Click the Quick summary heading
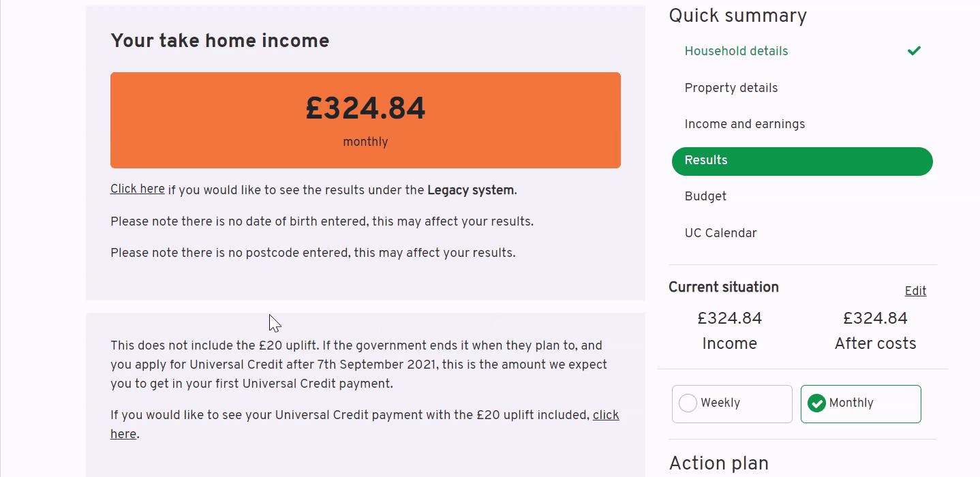Image resolution: width=980 pixels, height=477 pixels. click(737, 16)
